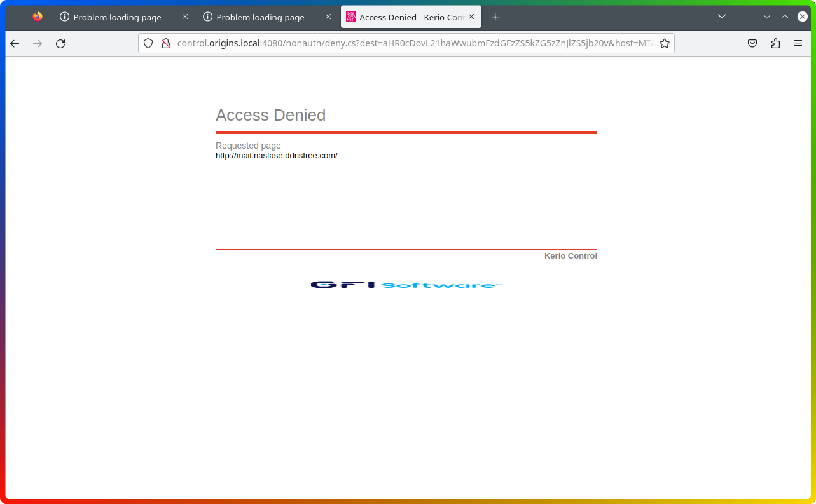This screenshot has height=504, width=816.
Task: Bookmark this page with the star icon
Action: click(665, 43)
